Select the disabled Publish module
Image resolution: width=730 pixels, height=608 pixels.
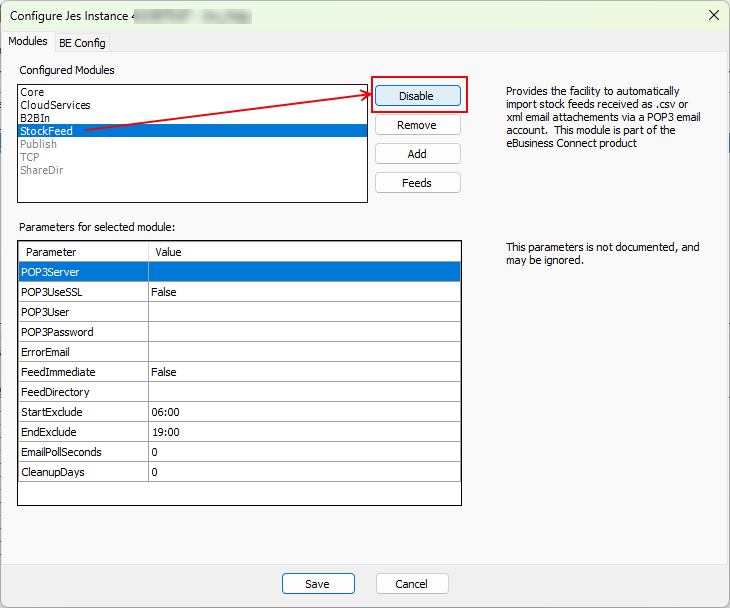[x=192, y=144]
